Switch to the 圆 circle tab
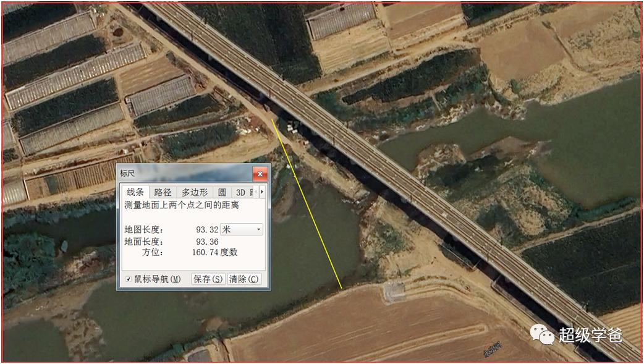 click(x=222, y=192)
